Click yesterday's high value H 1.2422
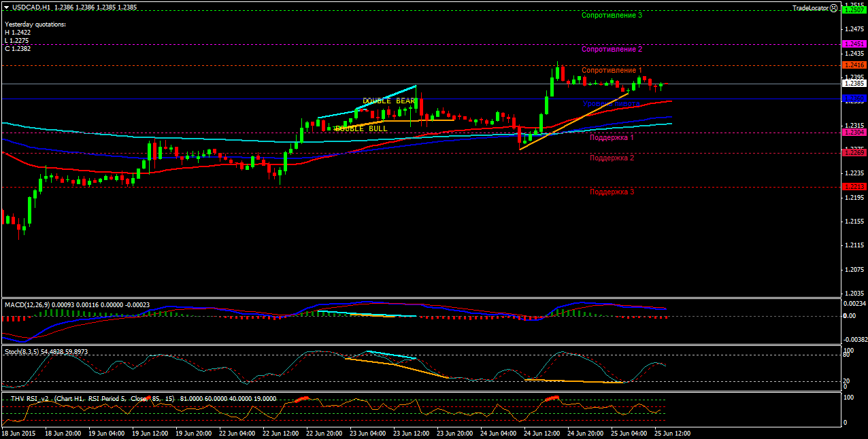The height and width of the screenshot is (439, 868). coord(18,32)
